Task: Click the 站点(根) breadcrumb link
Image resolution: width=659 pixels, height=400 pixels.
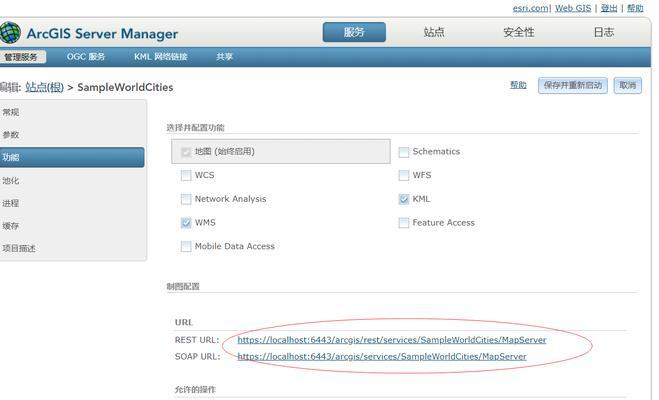Action: click(x=44, y=87)
